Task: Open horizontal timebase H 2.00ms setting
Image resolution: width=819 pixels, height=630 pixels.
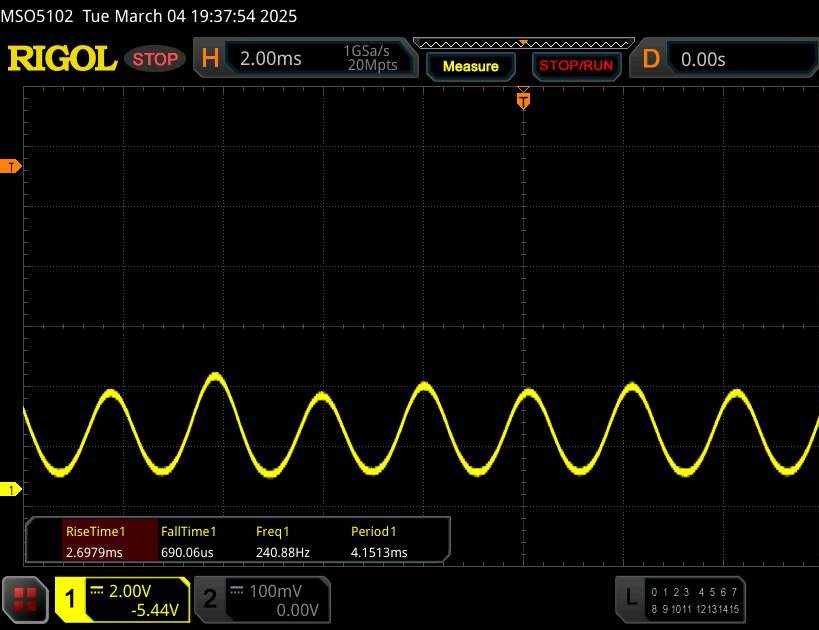Action: point(306,58)
